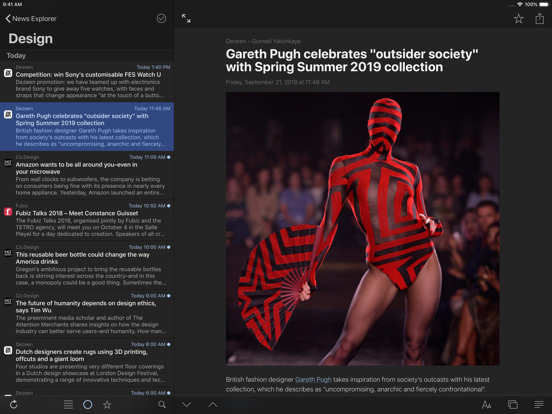Toggle reader text mode lines icon
552x414 pixels.
(x=539, y=404)
